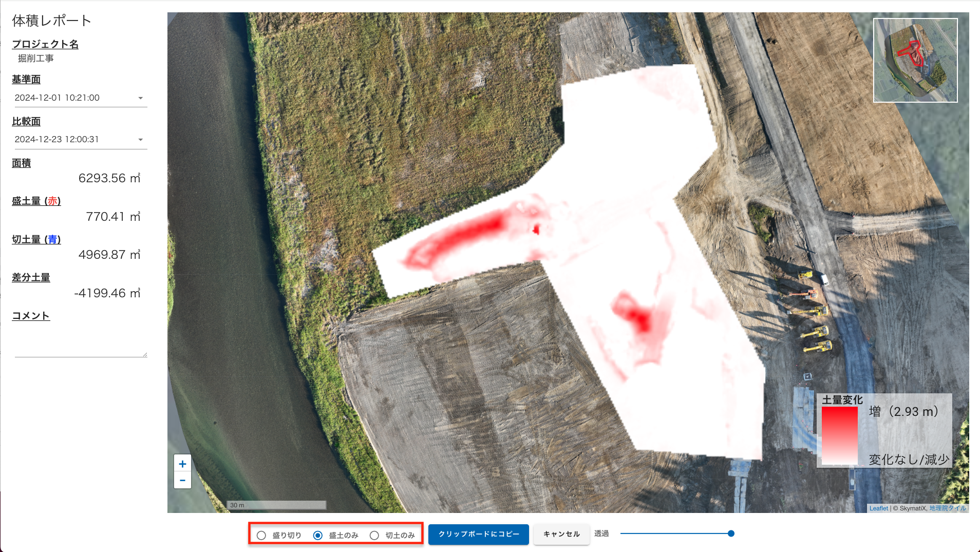The width and height of the screenshot is (980, 552).
Task: Click the 30 m map scale bar
Action: click(276, 505)
